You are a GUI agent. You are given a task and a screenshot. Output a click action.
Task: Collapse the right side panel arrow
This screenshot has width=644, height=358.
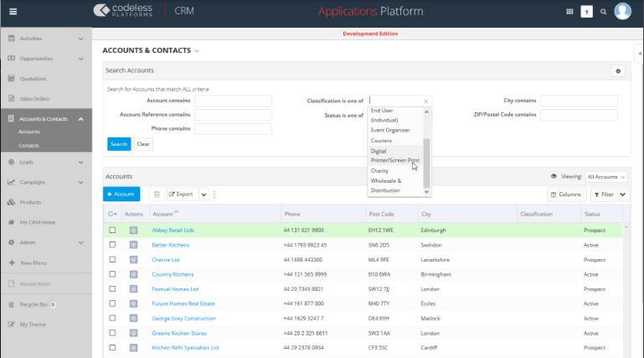click(x=640, y=54)
